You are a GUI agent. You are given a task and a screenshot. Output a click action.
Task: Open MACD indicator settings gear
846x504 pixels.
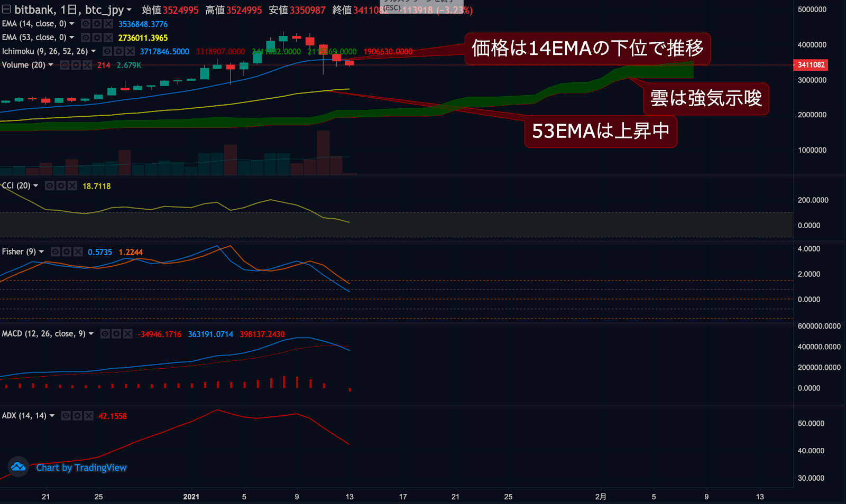(x=116, y=334)
